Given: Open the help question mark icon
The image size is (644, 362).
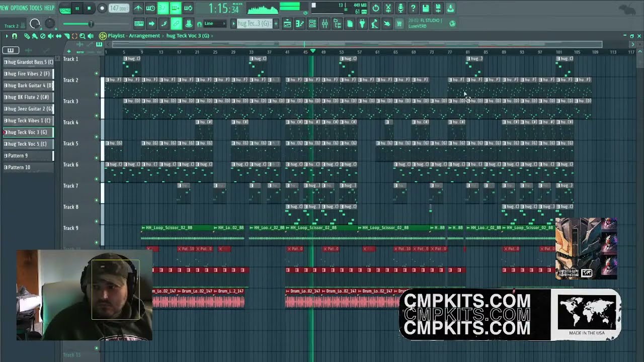Looking at the screenshot, I should pos(413,8).
